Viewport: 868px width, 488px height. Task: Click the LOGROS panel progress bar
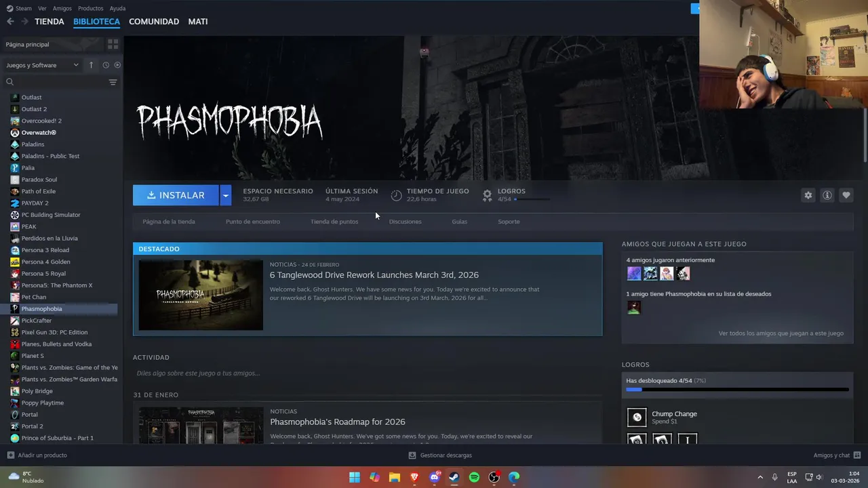737,390
